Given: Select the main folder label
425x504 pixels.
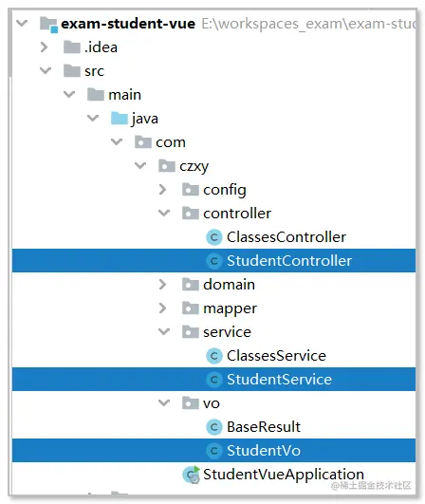Looking at the screenshot, I should [124, 95].
